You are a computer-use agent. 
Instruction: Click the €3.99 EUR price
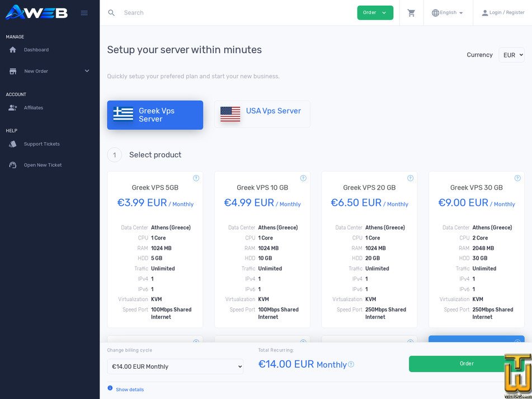tap(142, 203)
